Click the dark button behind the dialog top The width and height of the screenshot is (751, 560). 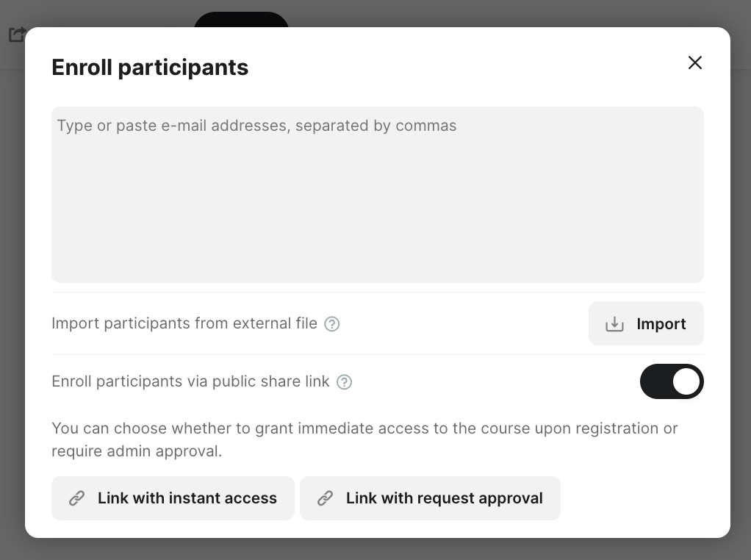point(241,20)
